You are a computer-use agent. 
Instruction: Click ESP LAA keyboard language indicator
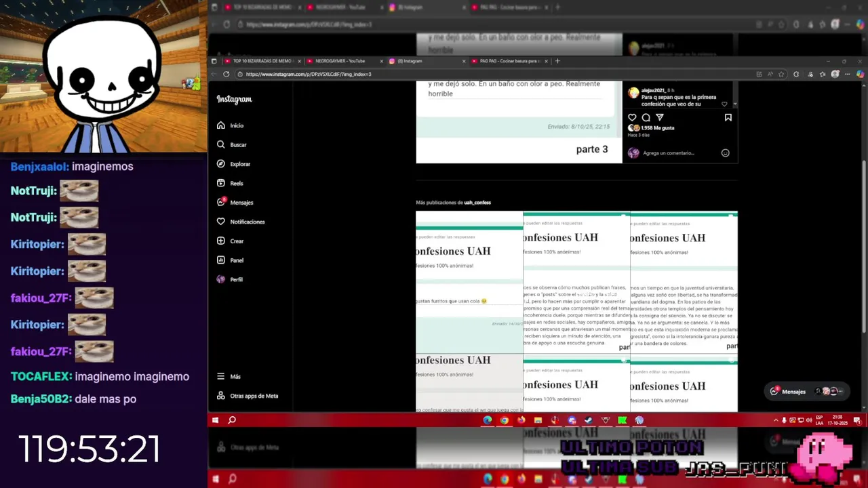pos(819,420)
